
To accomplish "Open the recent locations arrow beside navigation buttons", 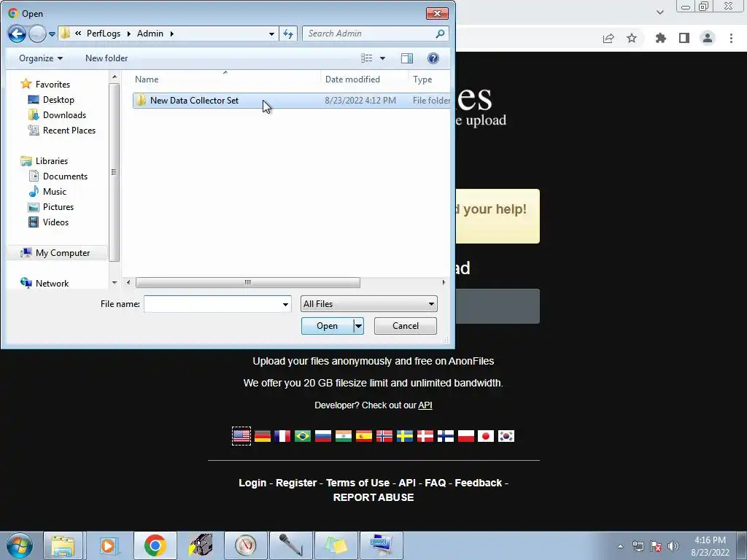I will pos(52,34).
